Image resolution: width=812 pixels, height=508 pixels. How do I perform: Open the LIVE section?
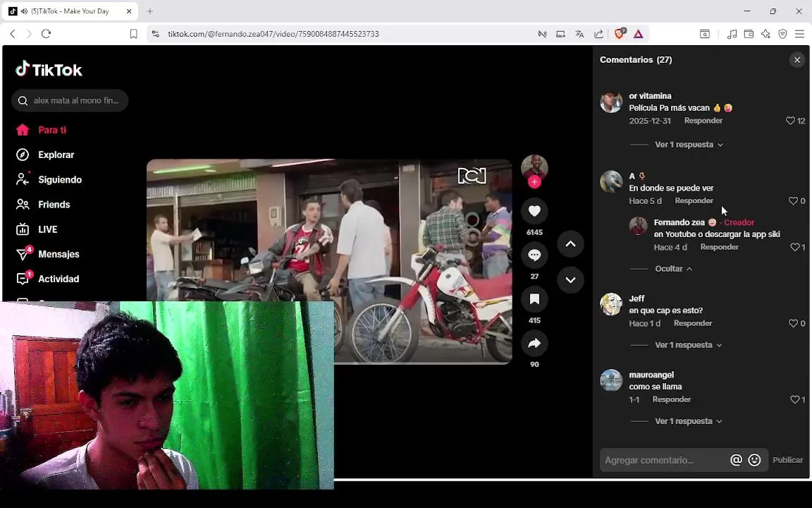tap(37, 229)
